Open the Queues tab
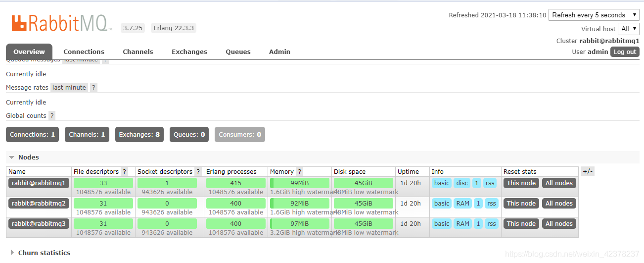 coord(238,52)
